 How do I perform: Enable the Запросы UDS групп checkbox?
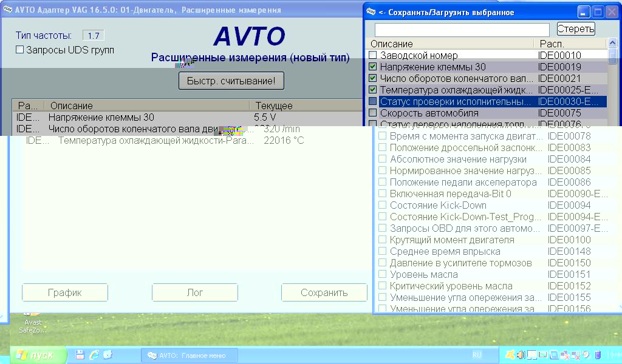point(20,50)
